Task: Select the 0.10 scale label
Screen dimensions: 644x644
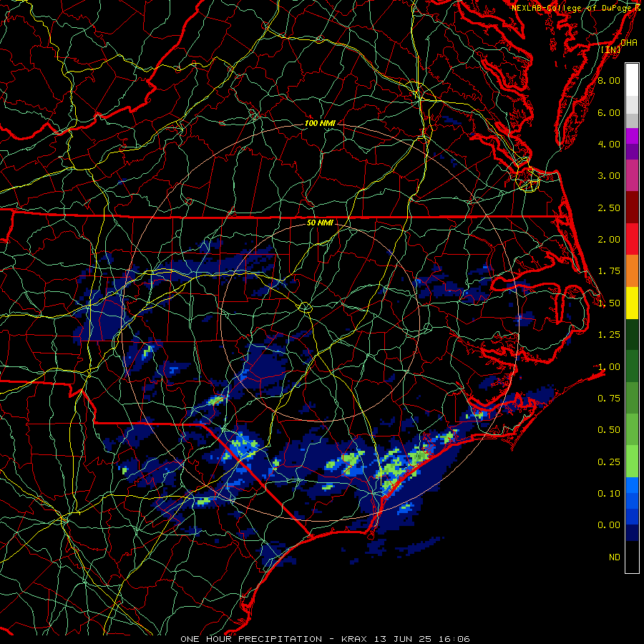Action: [609, 494]
